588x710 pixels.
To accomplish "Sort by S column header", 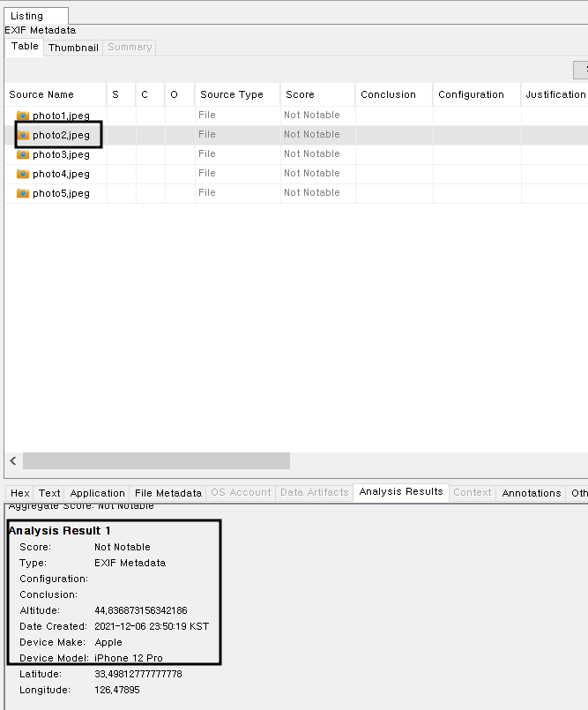I will coord(121,94).
